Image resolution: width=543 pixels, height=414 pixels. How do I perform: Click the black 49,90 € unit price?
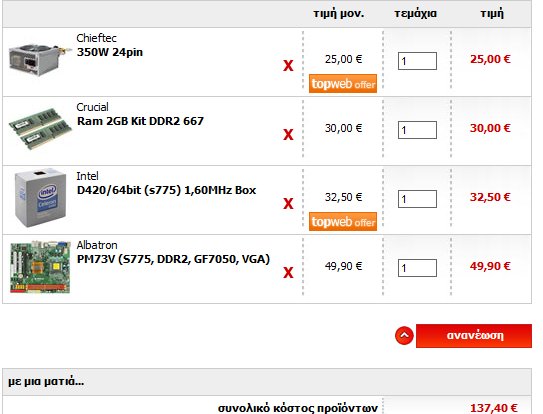point(343,266)
